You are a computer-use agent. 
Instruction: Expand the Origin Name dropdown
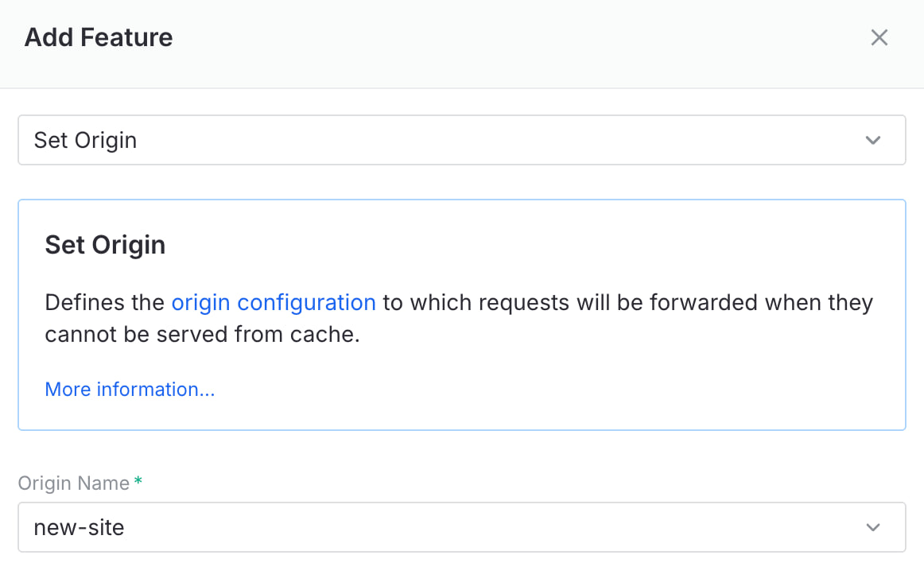461,527
